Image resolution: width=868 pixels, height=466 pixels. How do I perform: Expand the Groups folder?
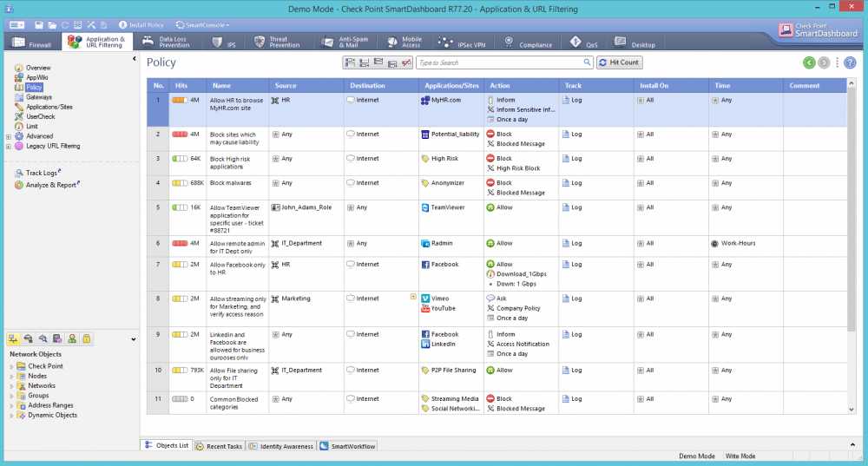point(11,396)
